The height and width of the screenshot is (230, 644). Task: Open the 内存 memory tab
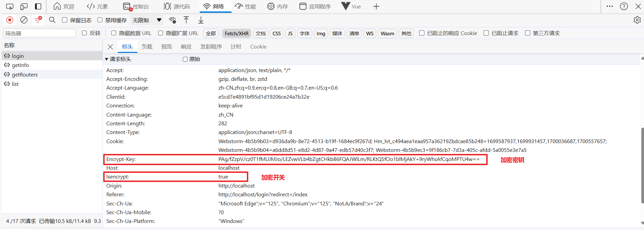[x=277, y=6]
